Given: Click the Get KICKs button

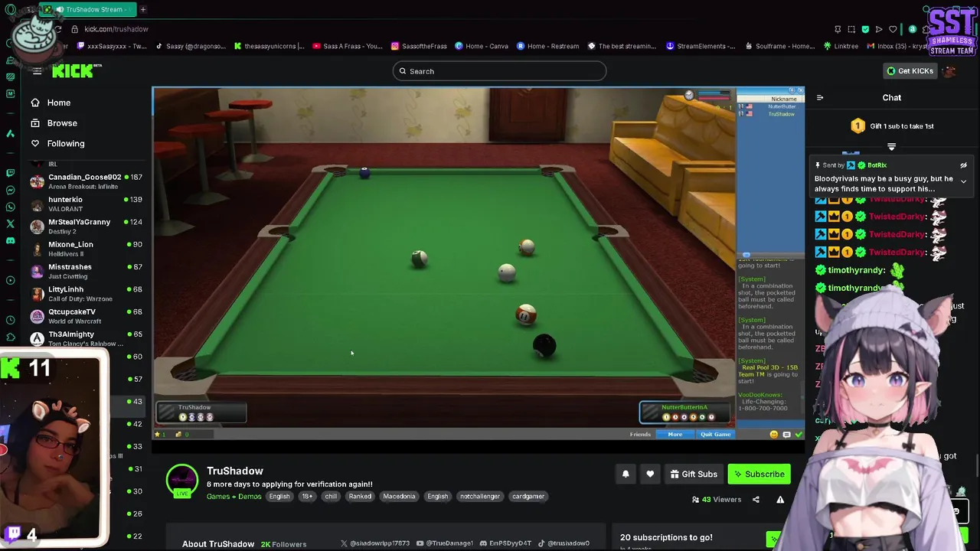Looking at the screenshot, I should (910, 71).
